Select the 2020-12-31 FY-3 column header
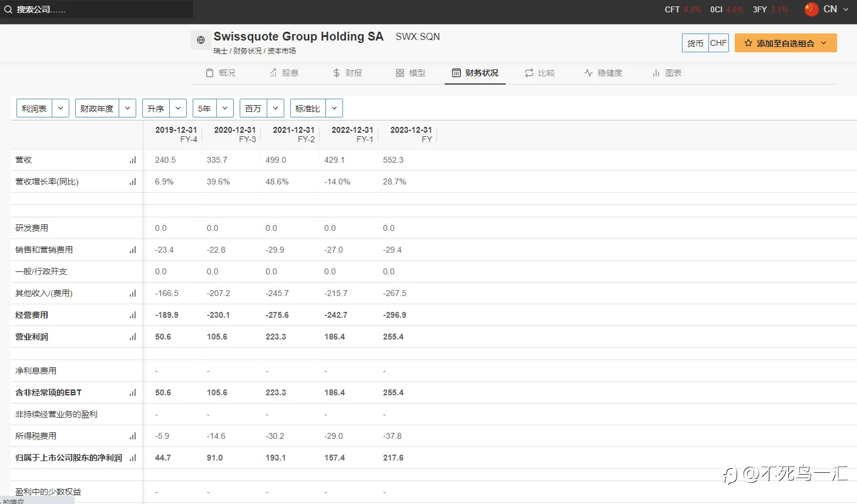 point(234,135)
